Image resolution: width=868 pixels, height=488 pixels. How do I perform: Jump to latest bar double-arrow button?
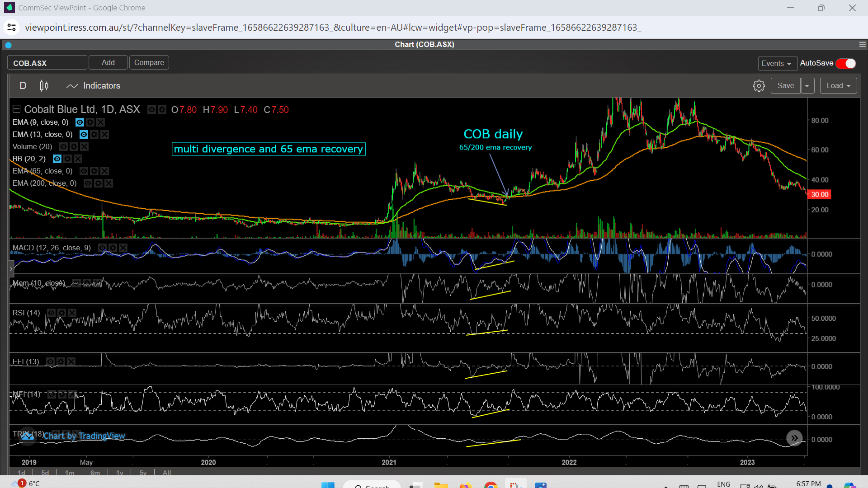(x=794, y=438)
